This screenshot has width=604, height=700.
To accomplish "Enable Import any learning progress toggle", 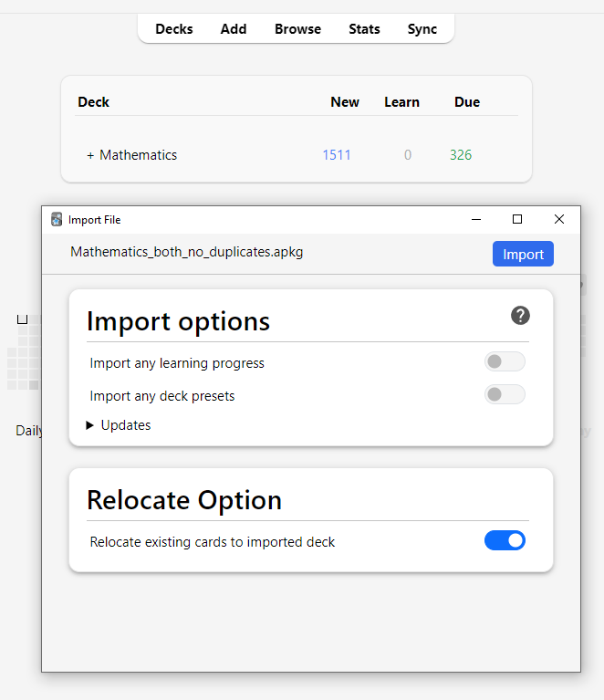I will [505, 362].
